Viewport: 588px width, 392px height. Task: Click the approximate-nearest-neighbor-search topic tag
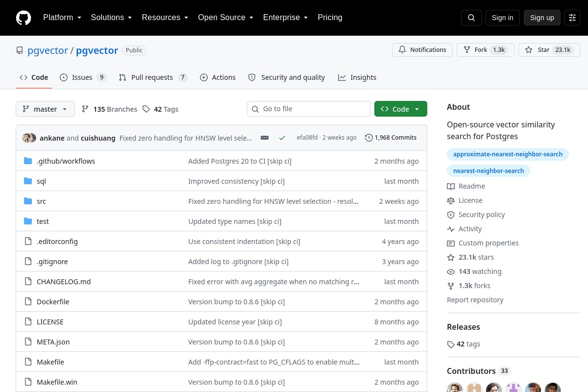[x=508, y=154]
